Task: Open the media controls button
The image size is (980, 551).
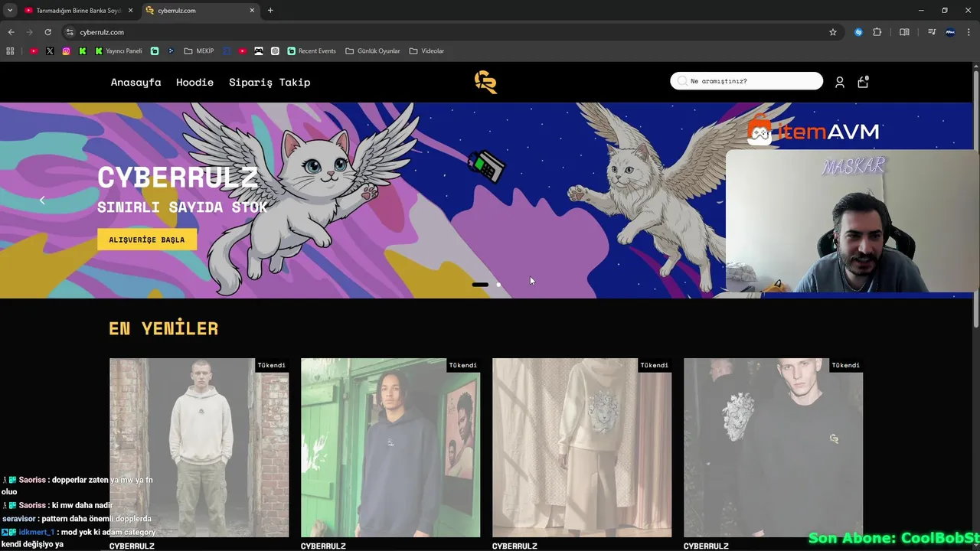Action: click(x=932, y=32)
